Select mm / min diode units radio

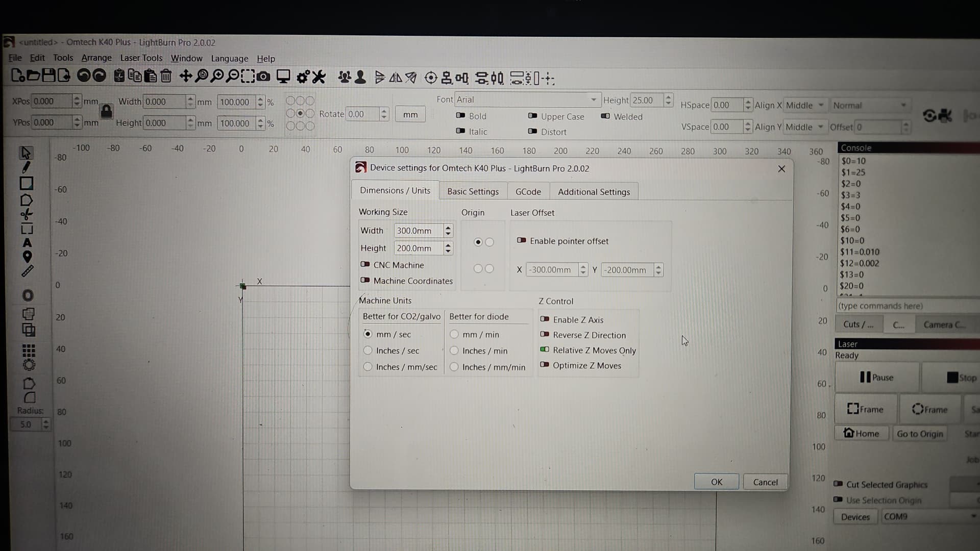454,334
